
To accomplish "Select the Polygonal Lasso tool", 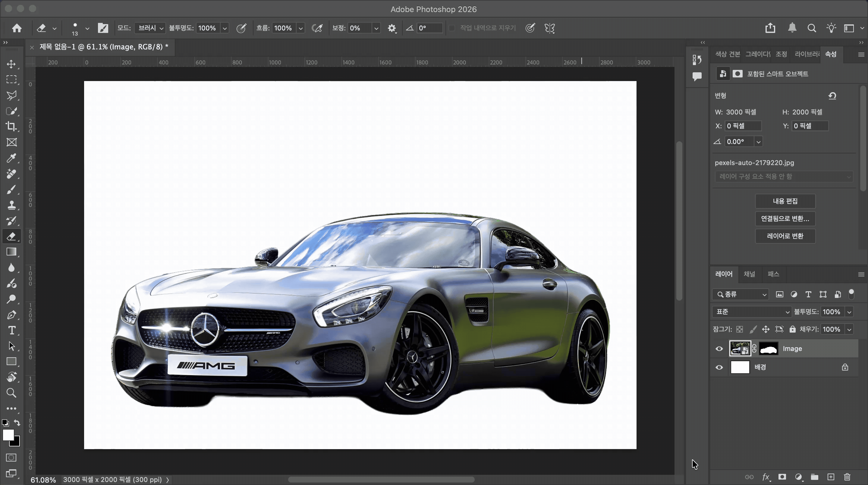I will coord(11,95).
